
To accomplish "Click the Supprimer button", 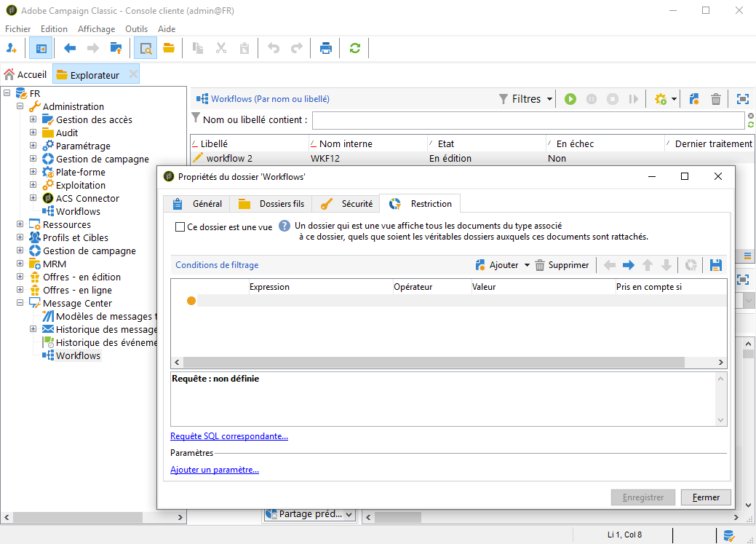I will point(562,265).
